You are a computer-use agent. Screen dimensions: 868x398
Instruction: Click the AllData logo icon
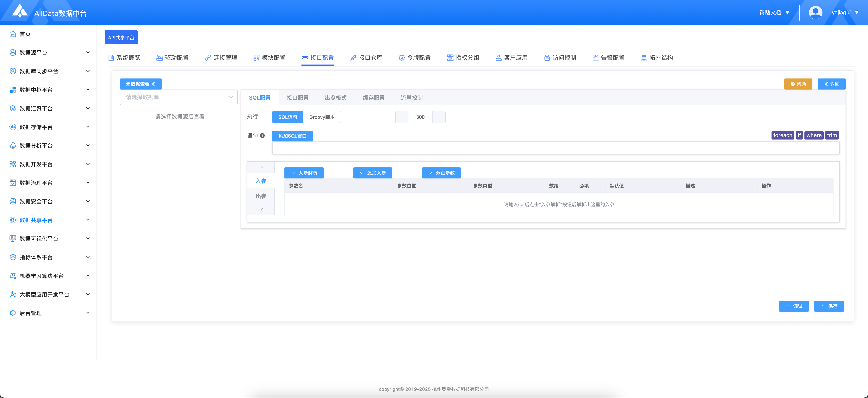click(x=20, y=11)
